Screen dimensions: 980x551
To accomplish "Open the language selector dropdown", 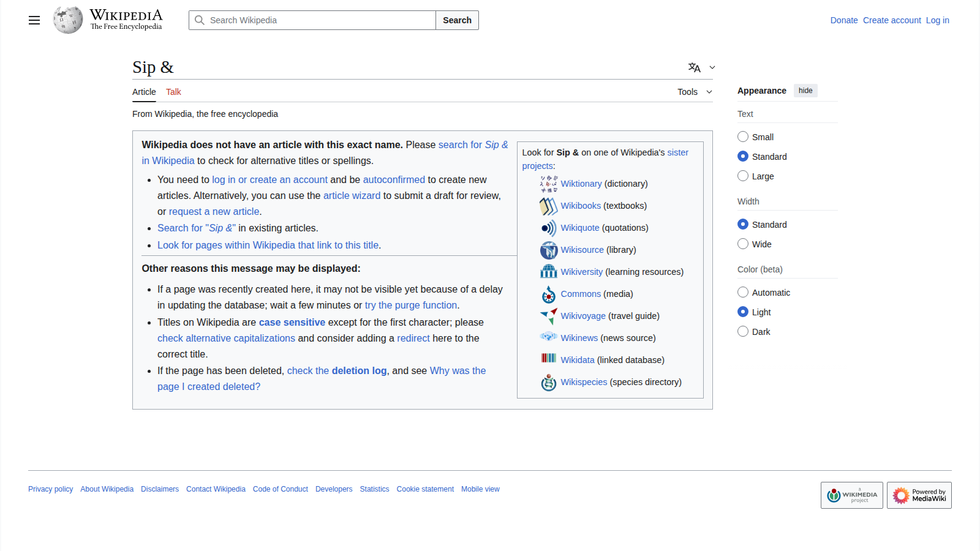I will point(701,67).
